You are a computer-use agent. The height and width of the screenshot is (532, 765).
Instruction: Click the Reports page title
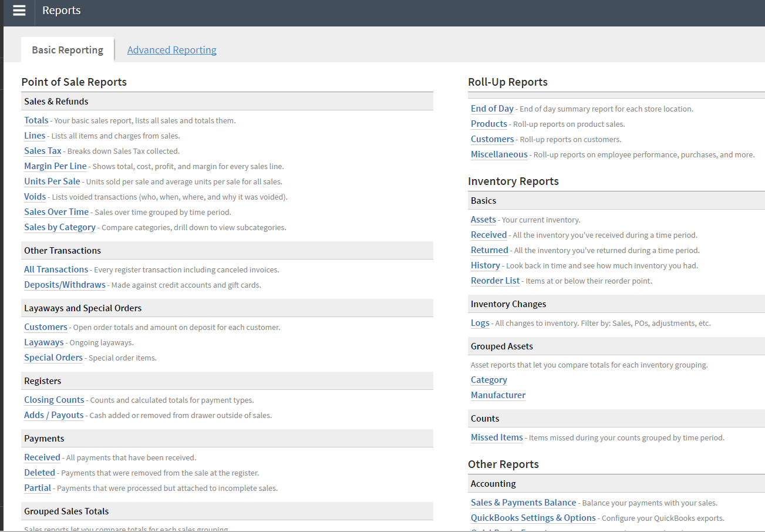point(62,11)
